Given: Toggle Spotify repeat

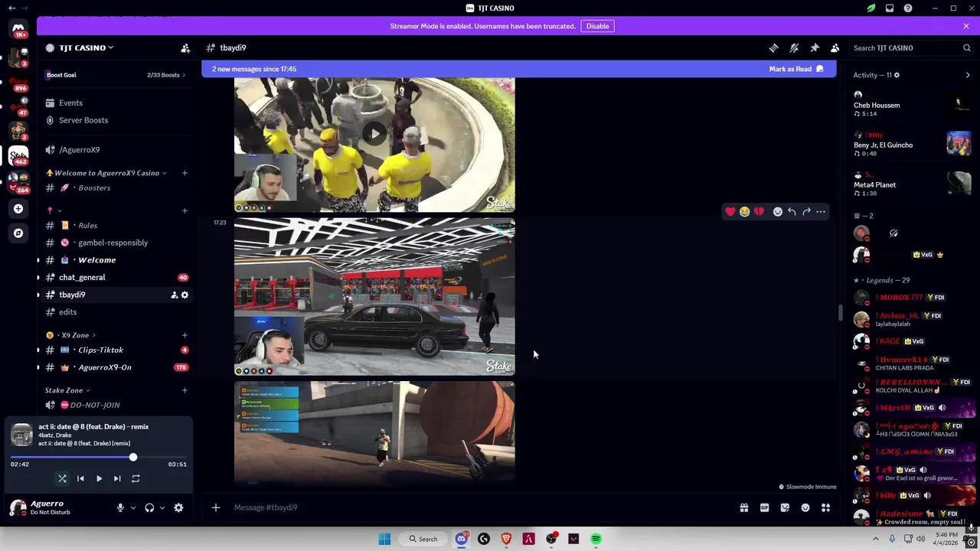Looking at the screenshot, I should pyautogui.click(x=136, y=478).
